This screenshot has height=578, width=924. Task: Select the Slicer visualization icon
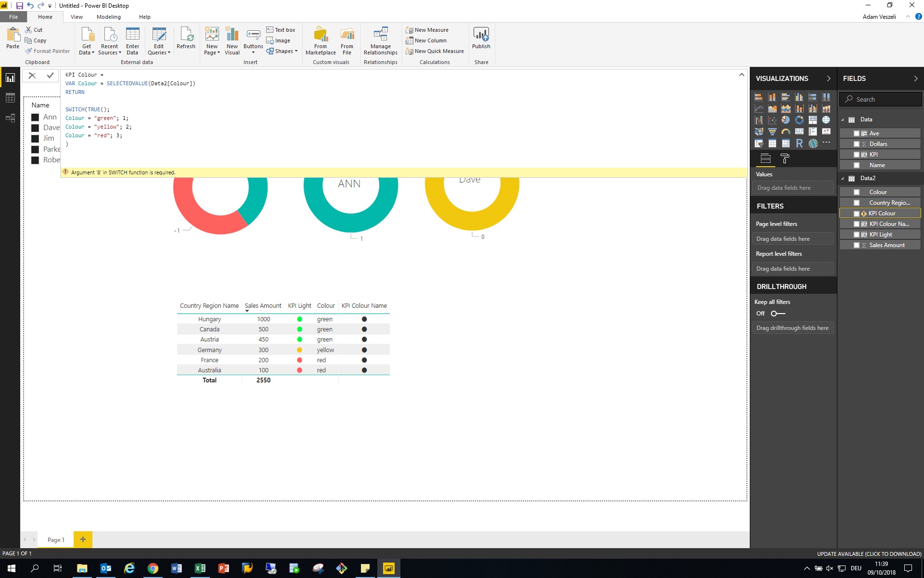tap(758, 143)
